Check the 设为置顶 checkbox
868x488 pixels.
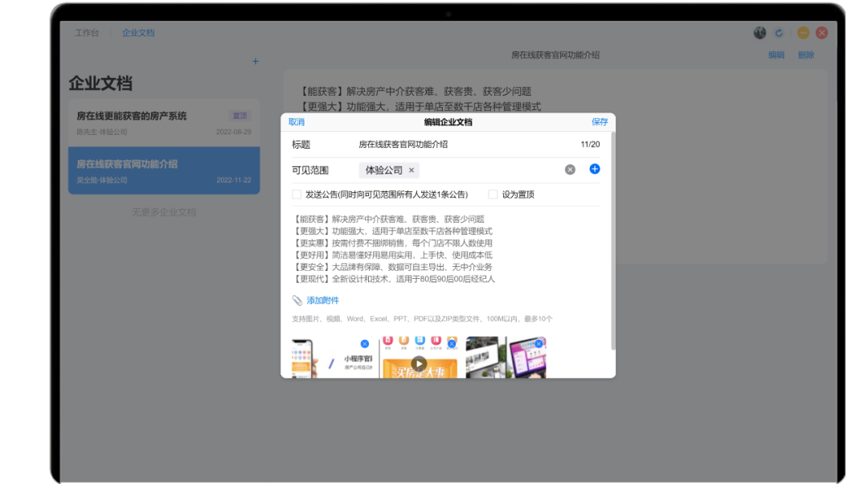tap(493, 195)
